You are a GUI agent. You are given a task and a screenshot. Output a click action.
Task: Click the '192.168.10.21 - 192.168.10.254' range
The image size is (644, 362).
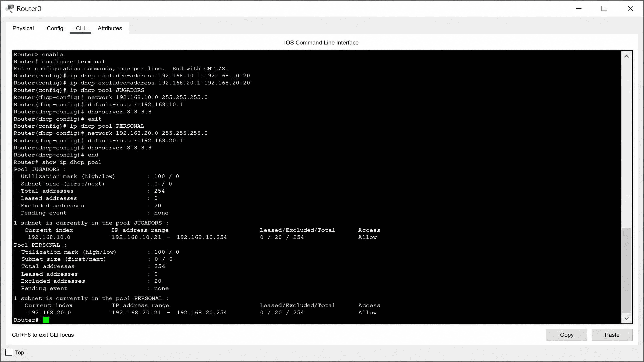pyautogui.click(x=169, y=237)
